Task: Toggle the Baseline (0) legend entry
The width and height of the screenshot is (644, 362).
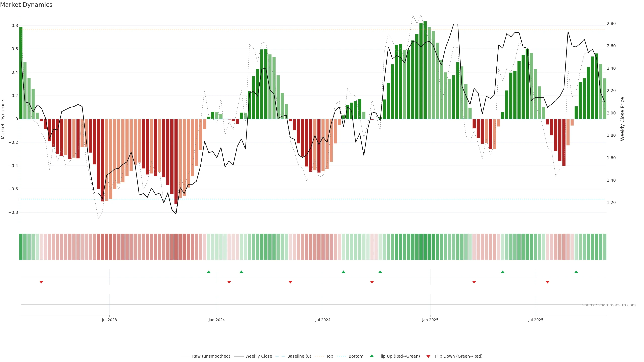Action: pos(299,356)
